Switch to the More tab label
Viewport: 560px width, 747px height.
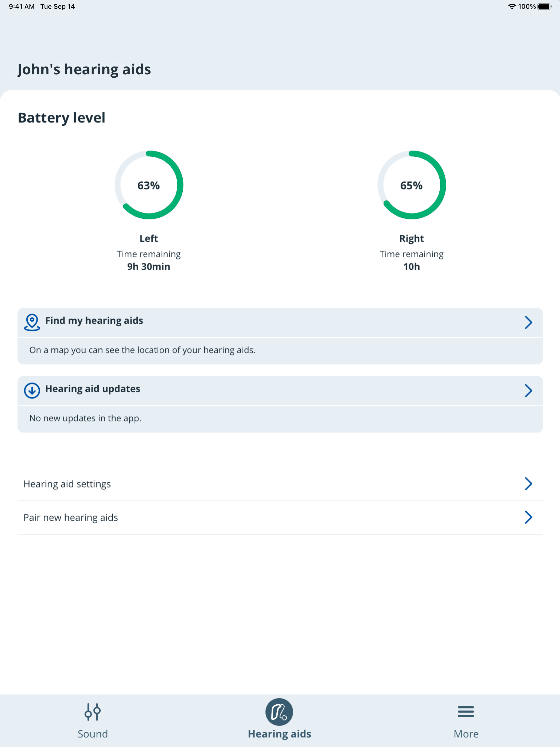pyautogui.click(x=466, y=734)
